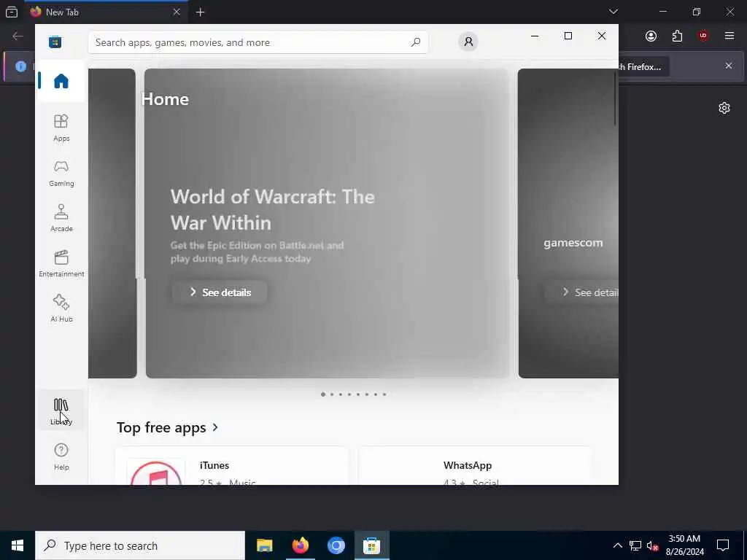Open the Entertainment section in sidebar
Screen dimensions: 747x560
point(61,264)
